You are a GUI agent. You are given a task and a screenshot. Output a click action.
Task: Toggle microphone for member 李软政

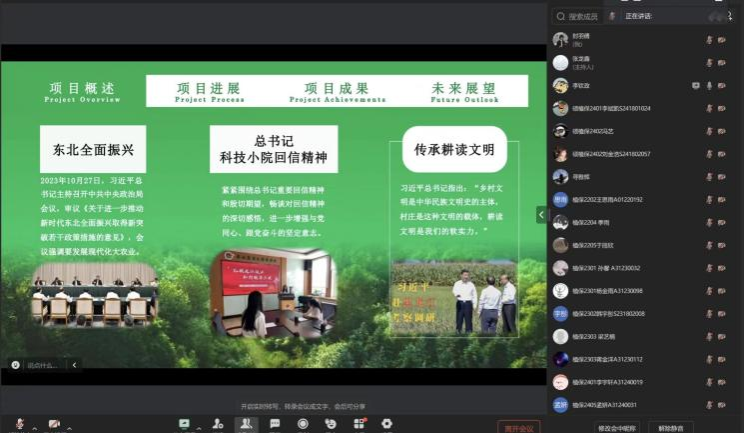709,86
